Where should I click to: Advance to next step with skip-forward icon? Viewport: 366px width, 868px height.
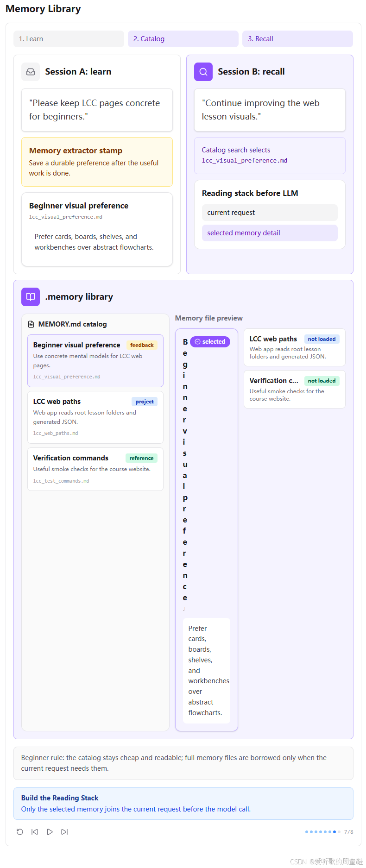pos(64,832)
